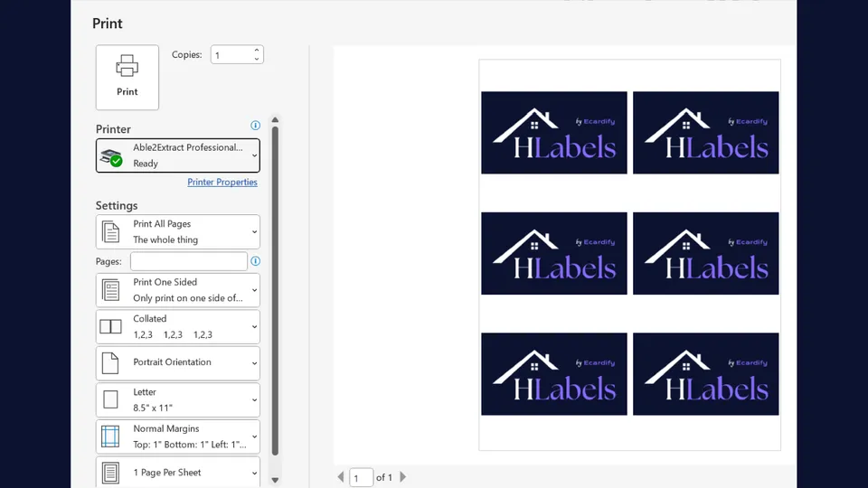The height and width of the screenshot is (488, 868).
Task: Click the settings scrollbar down arrow
Action: pos(275,480)
